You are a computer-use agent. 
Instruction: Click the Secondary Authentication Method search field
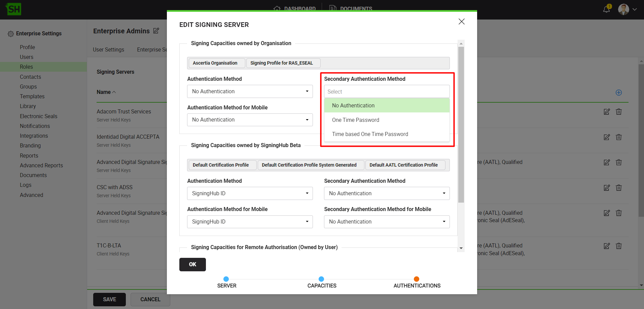coord(387,92)
